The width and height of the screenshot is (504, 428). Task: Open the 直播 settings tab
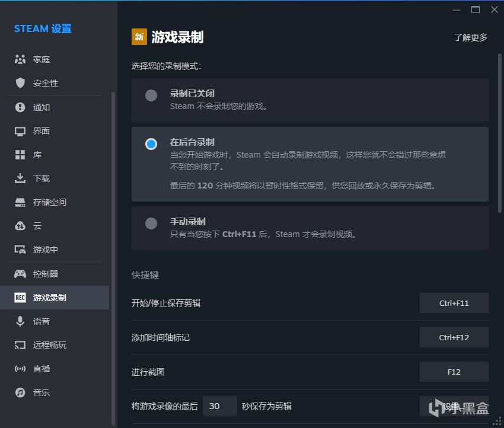tap(55, 369)
